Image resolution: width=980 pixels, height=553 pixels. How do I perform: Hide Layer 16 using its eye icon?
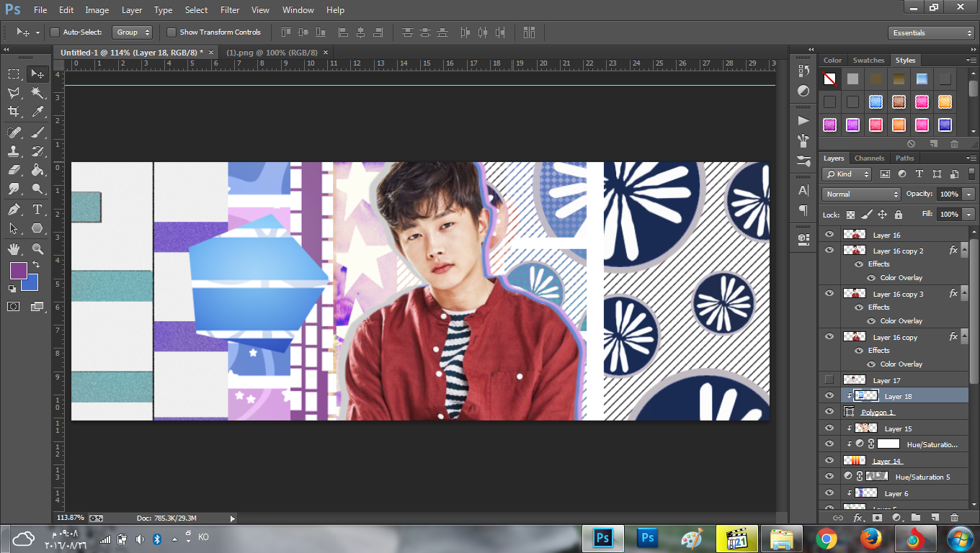pos(829,235)
